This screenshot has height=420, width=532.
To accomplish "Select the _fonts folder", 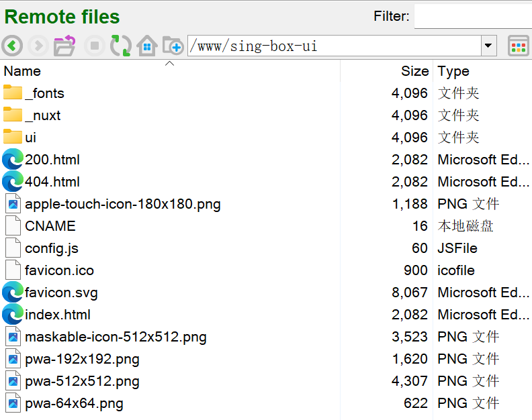I will (x=44, y=93).
